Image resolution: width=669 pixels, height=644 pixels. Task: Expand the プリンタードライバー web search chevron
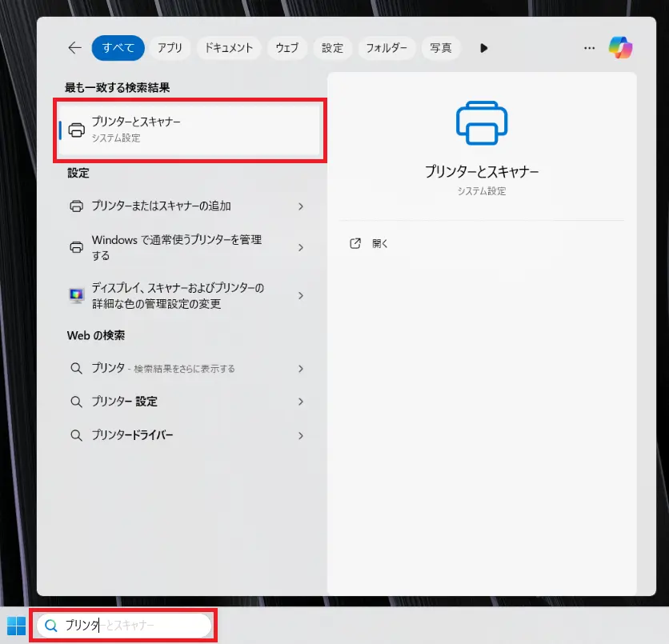click(x=301, y=436)
